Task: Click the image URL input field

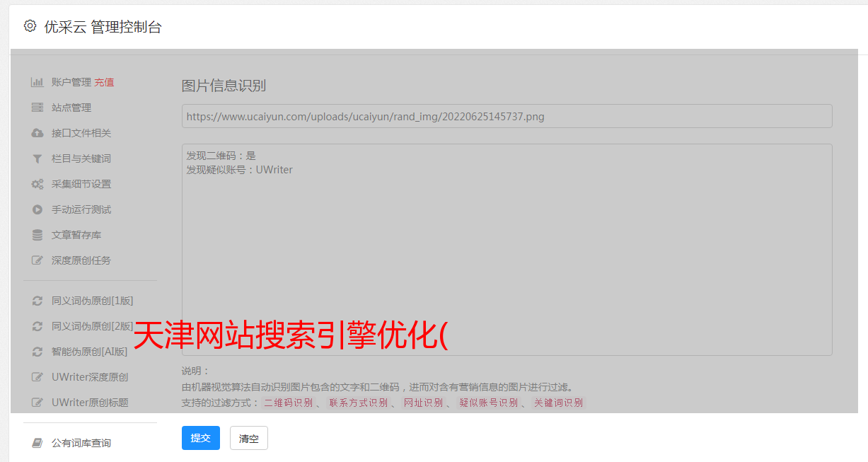Action: [x=507, y=116]
